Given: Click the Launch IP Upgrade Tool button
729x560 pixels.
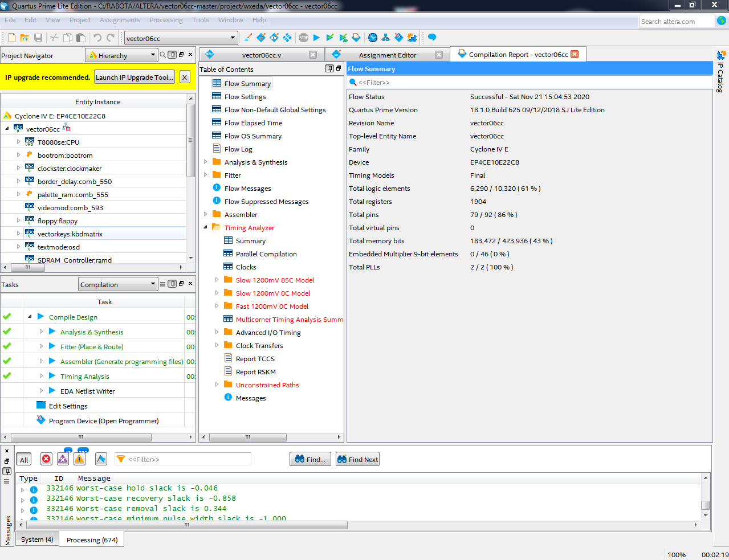Looking at the screenshot, I should tap(135, 77).
